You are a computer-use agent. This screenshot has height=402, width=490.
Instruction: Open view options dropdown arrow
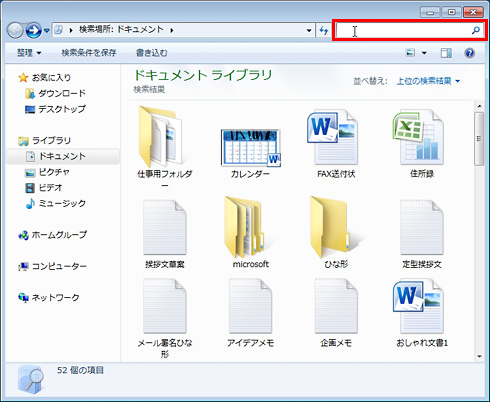[x=424, y=53]
